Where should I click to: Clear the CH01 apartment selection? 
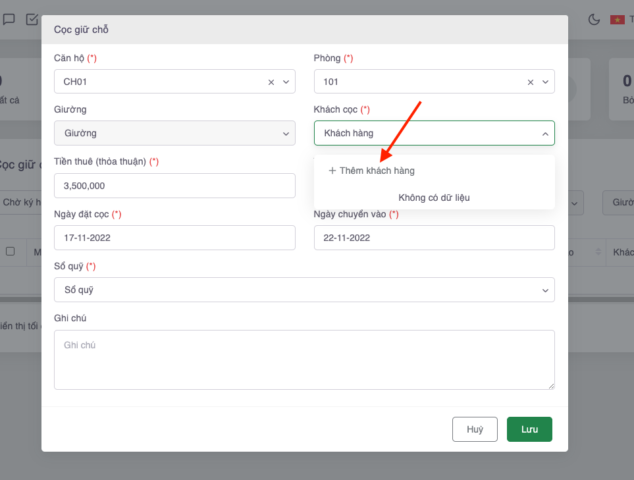(x=271, y=82)
